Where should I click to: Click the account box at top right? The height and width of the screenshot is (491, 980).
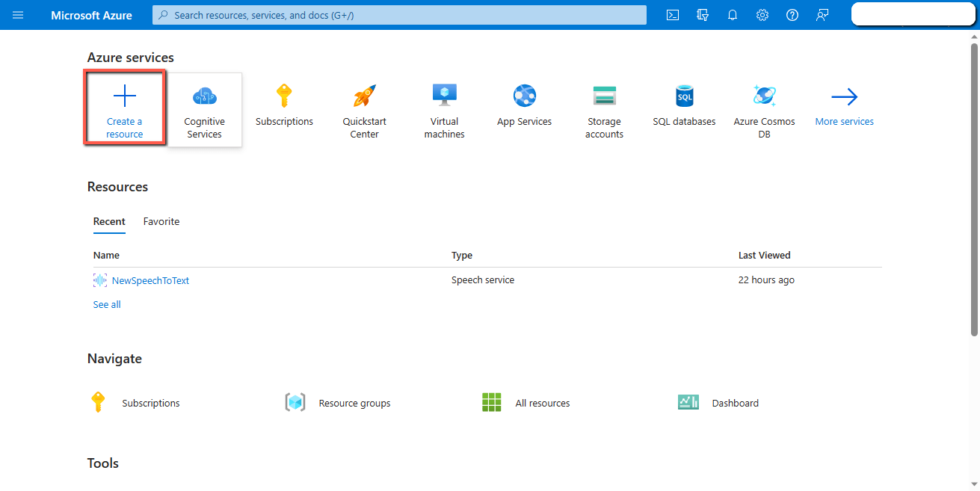click(x=913, y=14)
